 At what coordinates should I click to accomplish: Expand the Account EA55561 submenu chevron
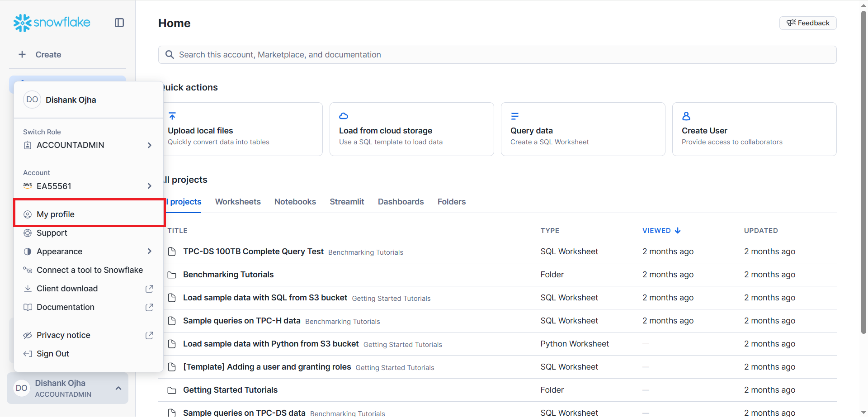pos(150,186)
